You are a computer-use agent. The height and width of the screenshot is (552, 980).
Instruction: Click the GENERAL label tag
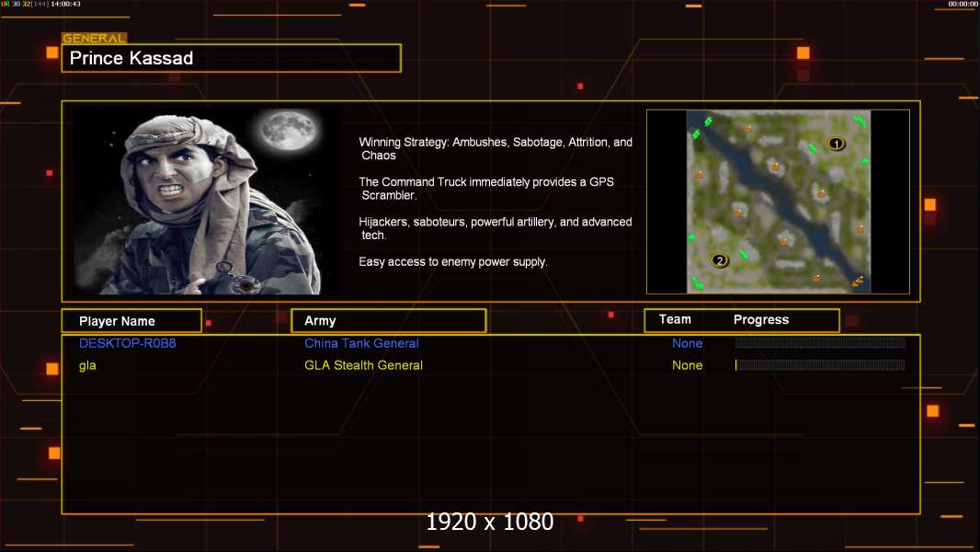click(95, 38)
